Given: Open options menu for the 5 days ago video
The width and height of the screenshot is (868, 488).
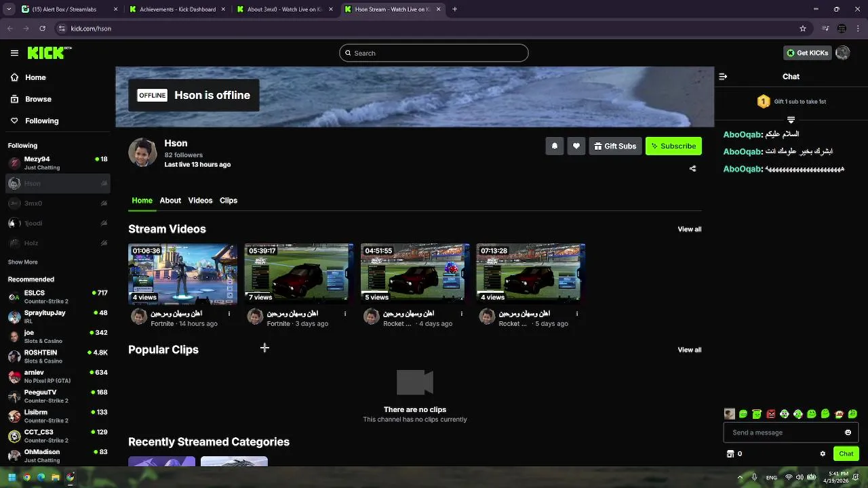Looking at the screenshot, I should click(577, 314).
